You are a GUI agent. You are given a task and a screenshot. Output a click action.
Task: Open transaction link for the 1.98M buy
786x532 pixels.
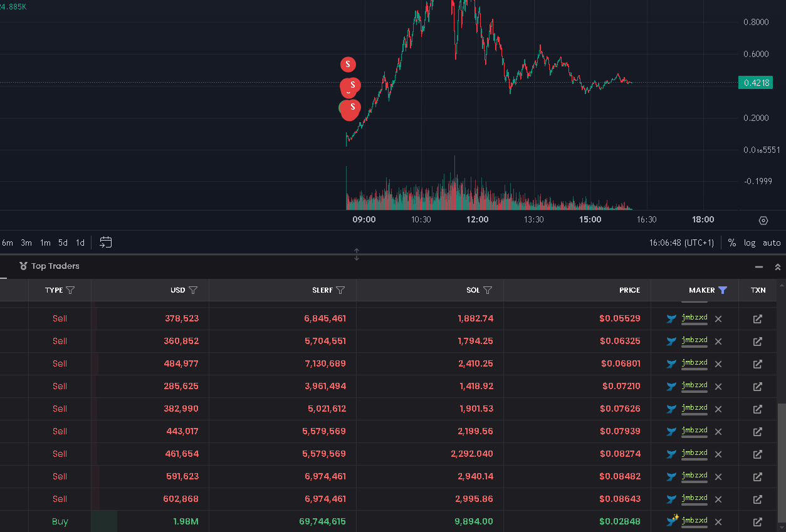(x=757, y=522)
